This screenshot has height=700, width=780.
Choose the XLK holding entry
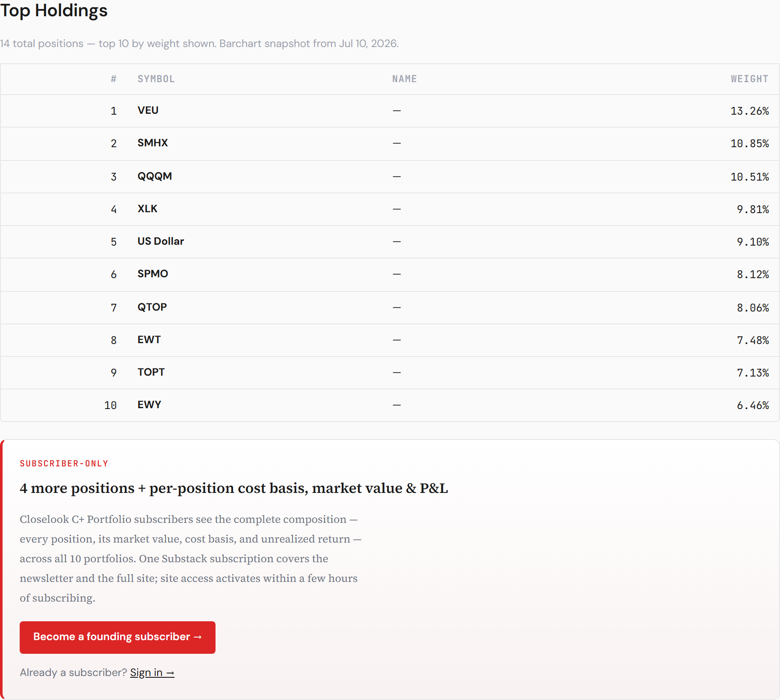[148, 209]
